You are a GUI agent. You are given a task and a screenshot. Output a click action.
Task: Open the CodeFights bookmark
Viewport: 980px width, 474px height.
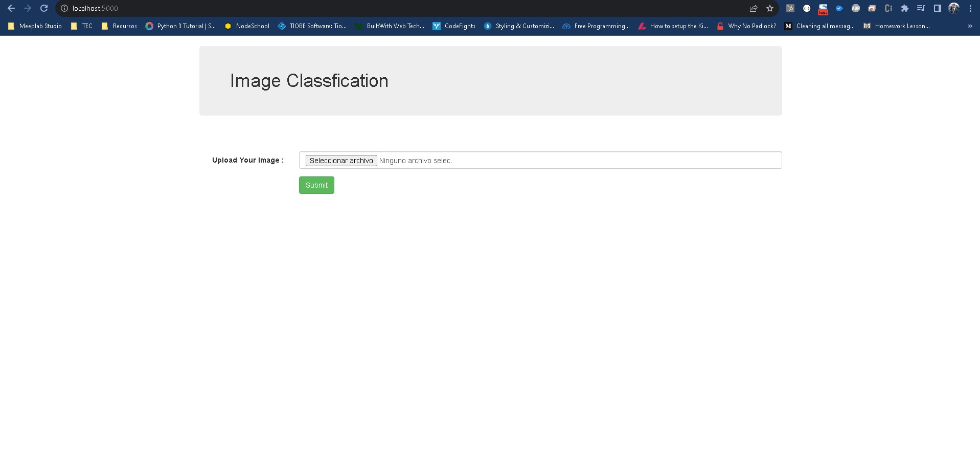[x=454, y=26]
